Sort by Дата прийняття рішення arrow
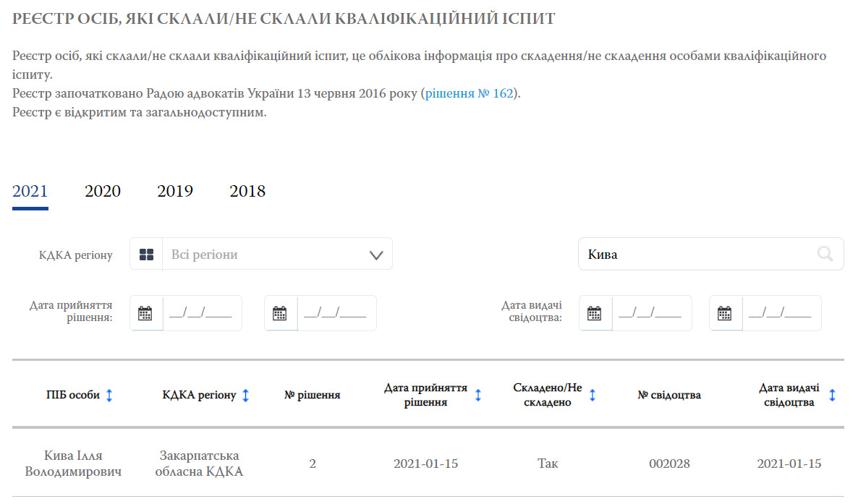The height and width of the screenshot is (504, 858). [478, 396]
